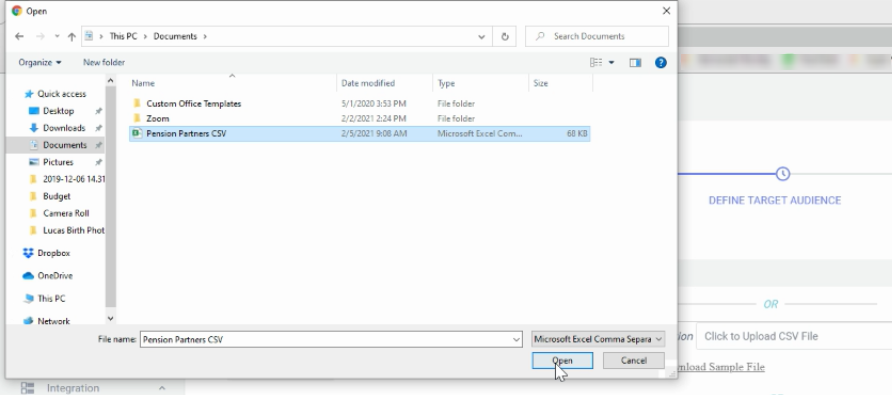Go up one folder level arrow
Viewport: 892px width, 395px height.
click(72, 36)
